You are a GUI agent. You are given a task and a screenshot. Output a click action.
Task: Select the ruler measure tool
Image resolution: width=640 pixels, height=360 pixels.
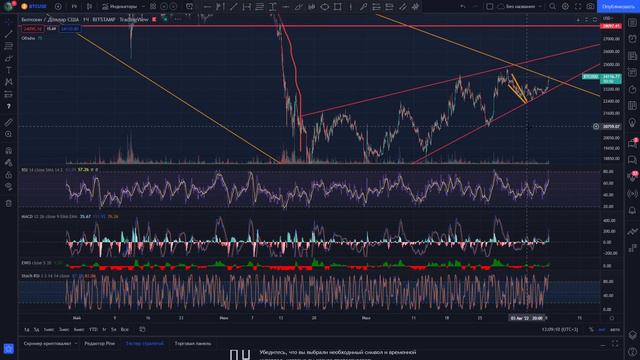(x=9, y=122)
